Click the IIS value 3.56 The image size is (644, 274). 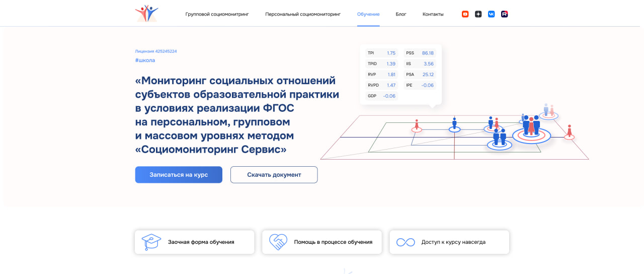429,64
